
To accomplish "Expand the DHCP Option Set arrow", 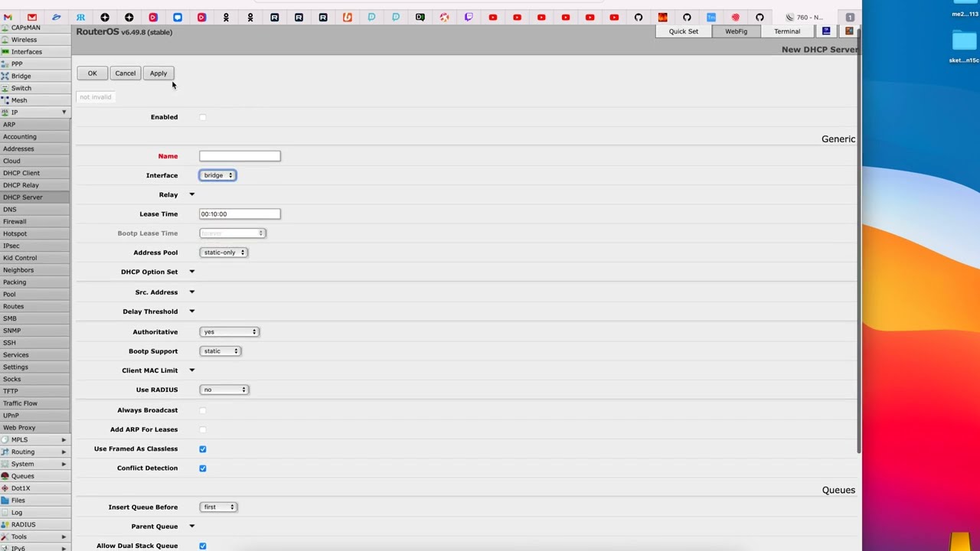I will (x=192, y=272).
